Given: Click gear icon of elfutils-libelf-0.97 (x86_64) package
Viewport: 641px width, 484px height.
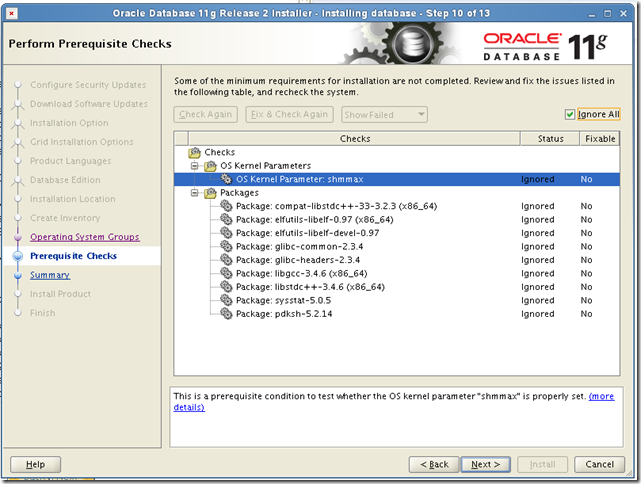Looking at the screenshot, I should pos(226,220).
